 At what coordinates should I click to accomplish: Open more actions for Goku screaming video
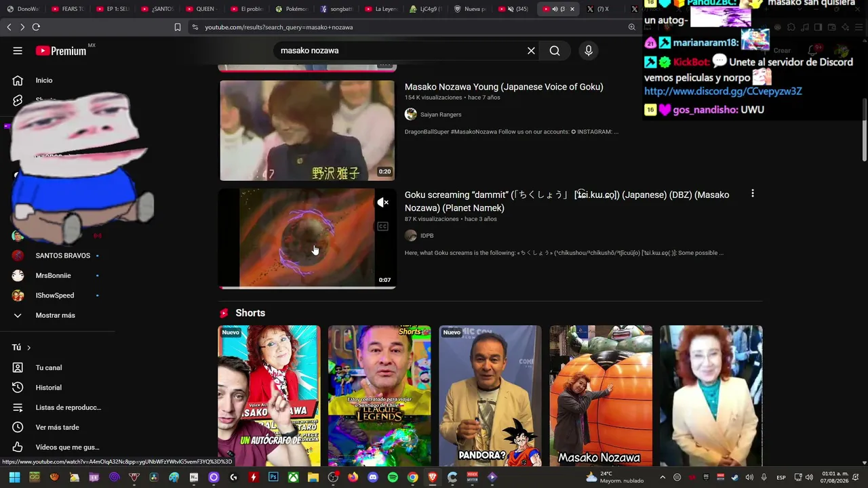click(752, 194)
